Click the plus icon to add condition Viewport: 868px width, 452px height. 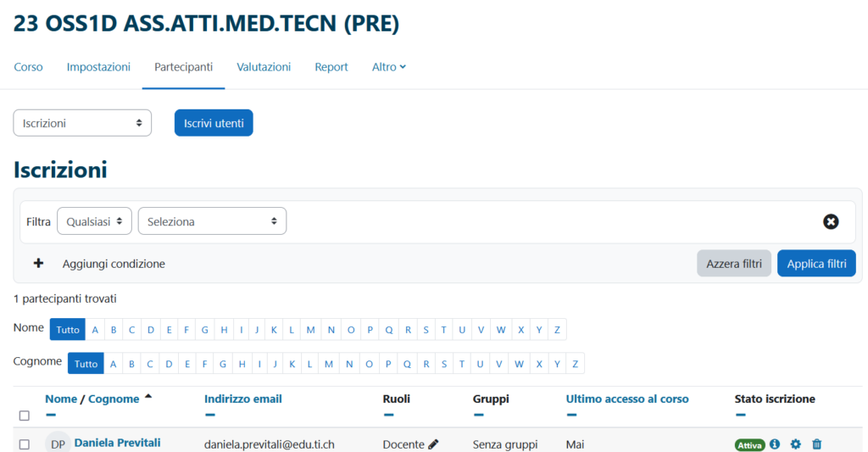coord(38,263)
